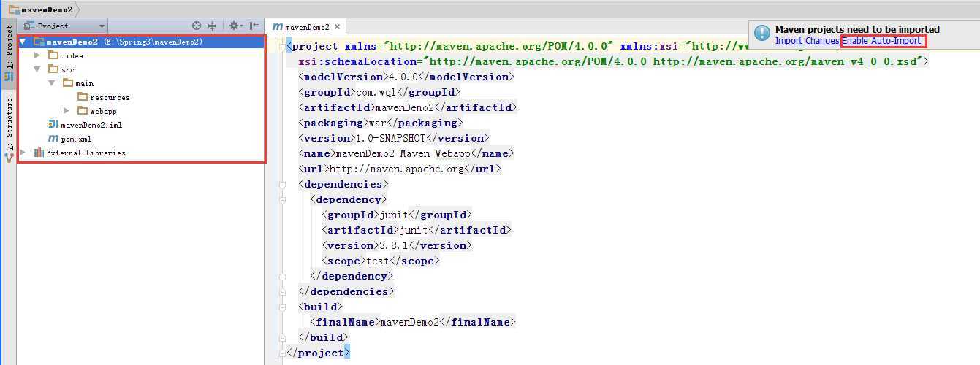Open the Project panel gear settings
This screenshot has width=980, height=365.
point(235,26)
